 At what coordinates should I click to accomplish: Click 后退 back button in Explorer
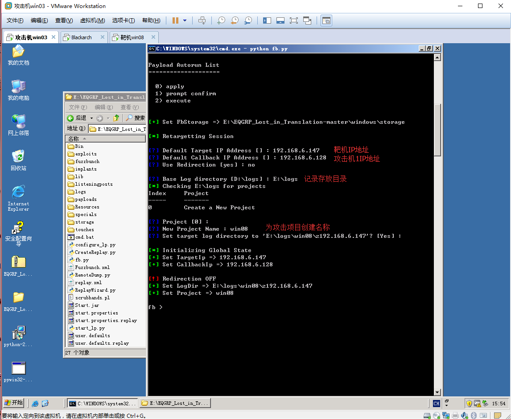77,118
